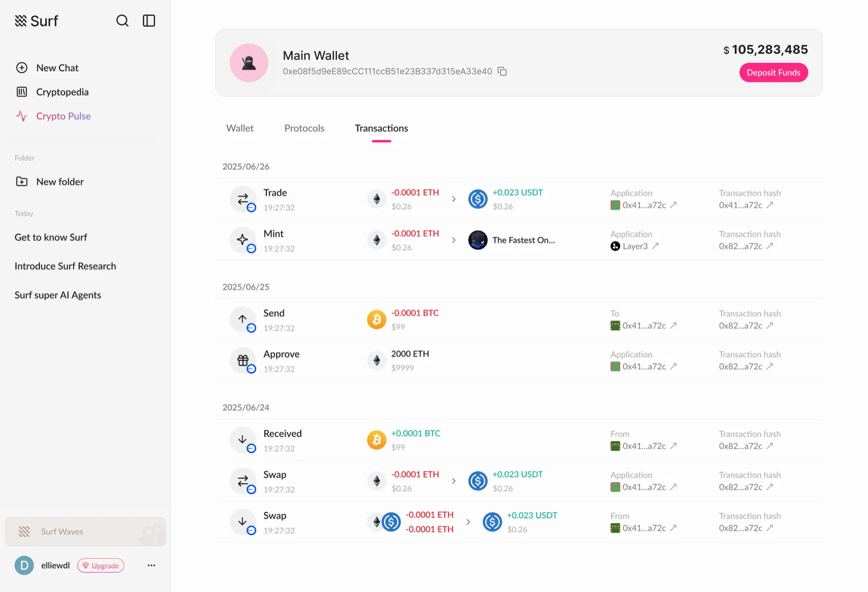Open Surf super AI Agents chat
This screenshot has height=592, width=868.
(x=58, y=295)
